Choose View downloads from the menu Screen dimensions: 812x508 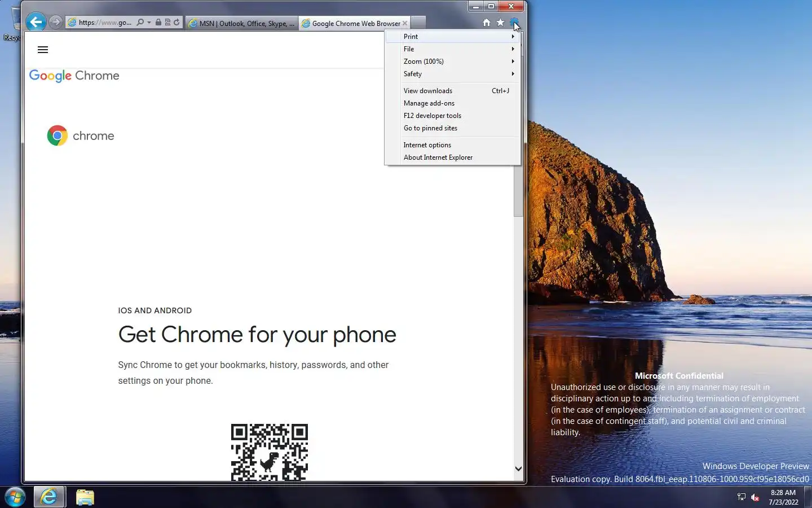[x=453, y=91]
